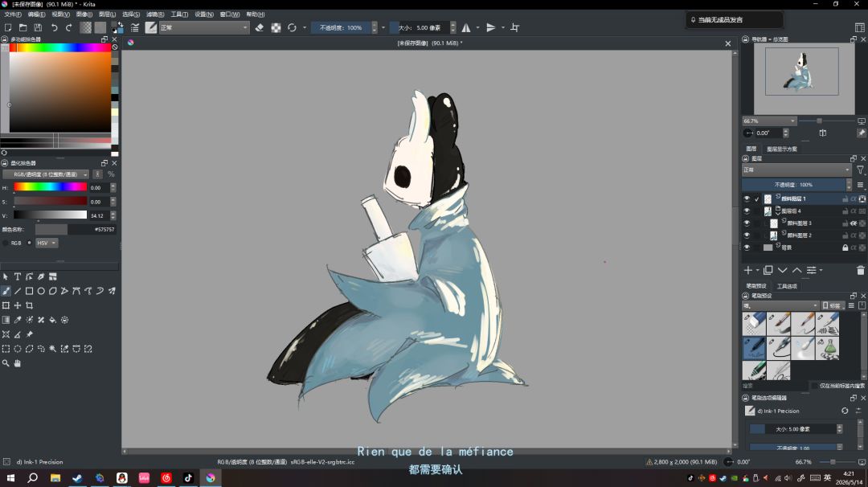The width and height of the screenshot is (868, 487).
Task: Move layer down with down chevron
Action: [782, 270]
